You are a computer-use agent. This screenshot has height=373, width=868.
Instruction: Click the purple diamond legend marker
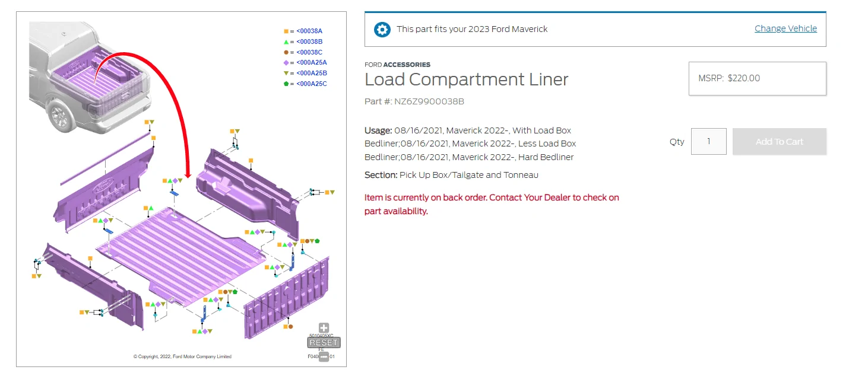tap(286, 62)
